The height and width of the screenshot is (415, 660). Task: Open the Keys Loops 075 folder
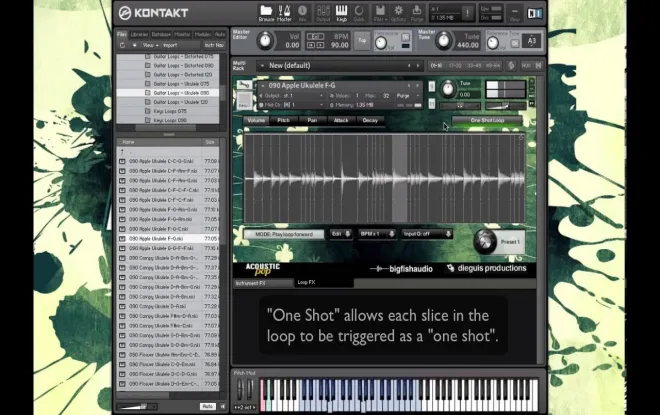(x=170, y=111)
